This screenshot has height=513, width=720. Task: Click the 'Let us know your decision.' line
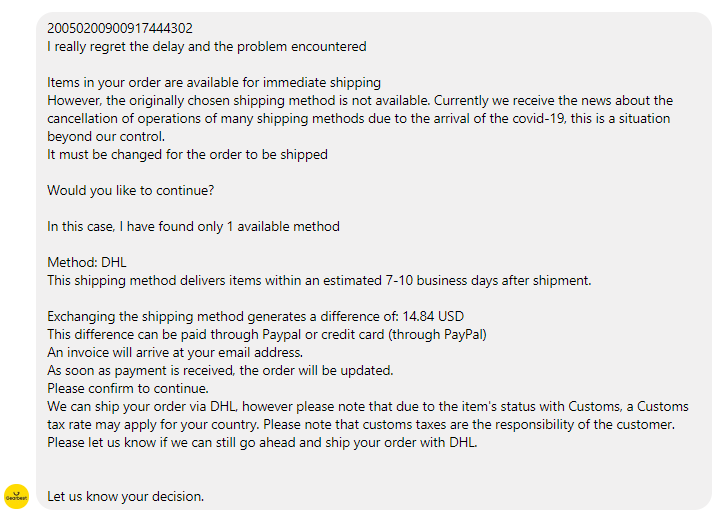click(125, 496)
